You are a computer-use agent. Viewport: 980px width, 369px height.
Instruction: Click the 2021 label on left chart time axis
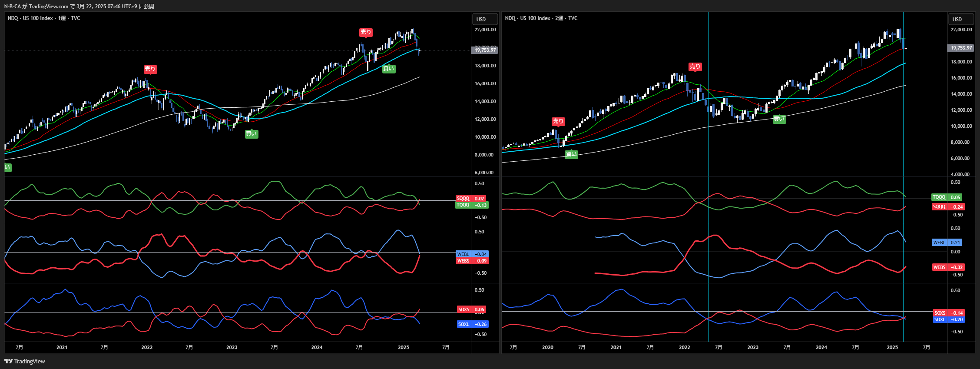(62, 347)
